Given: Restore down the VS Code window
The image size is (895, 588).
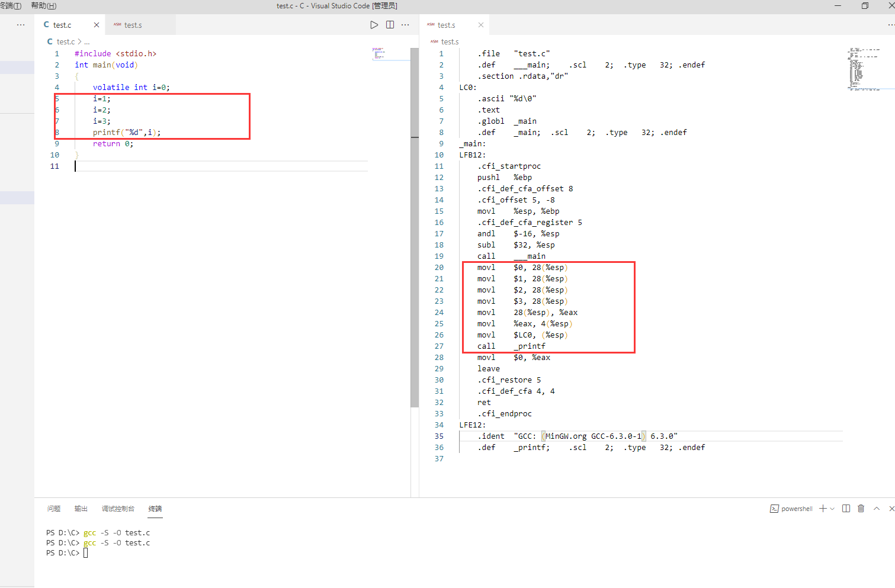Looking at the screenshot, I should [x=865, y=6].
